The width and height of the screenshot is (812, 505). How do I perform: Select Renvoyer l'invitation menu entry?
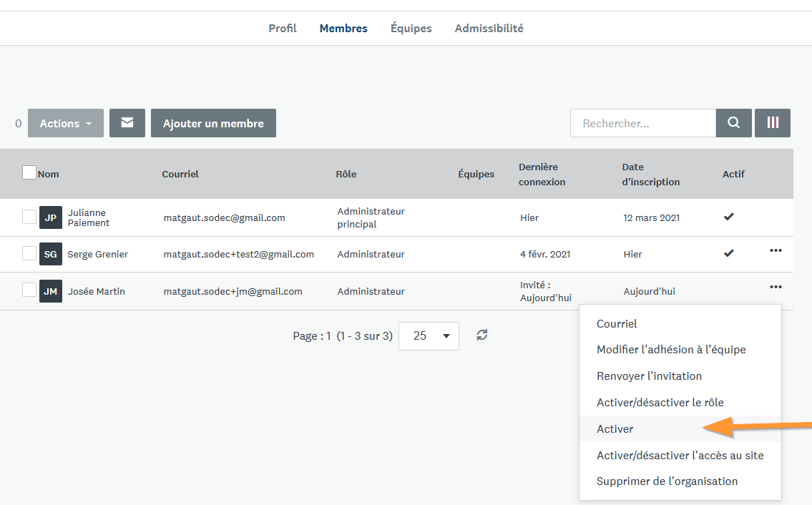coord(649,376)
